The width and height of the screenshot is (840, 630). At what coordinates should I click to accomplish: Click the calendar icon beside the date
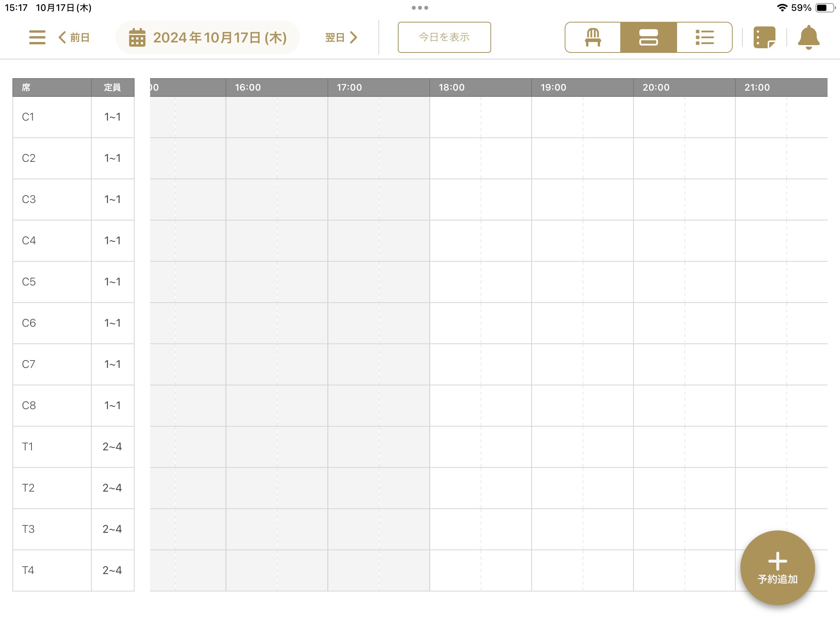pyautogui.click(x=137, y=37)
